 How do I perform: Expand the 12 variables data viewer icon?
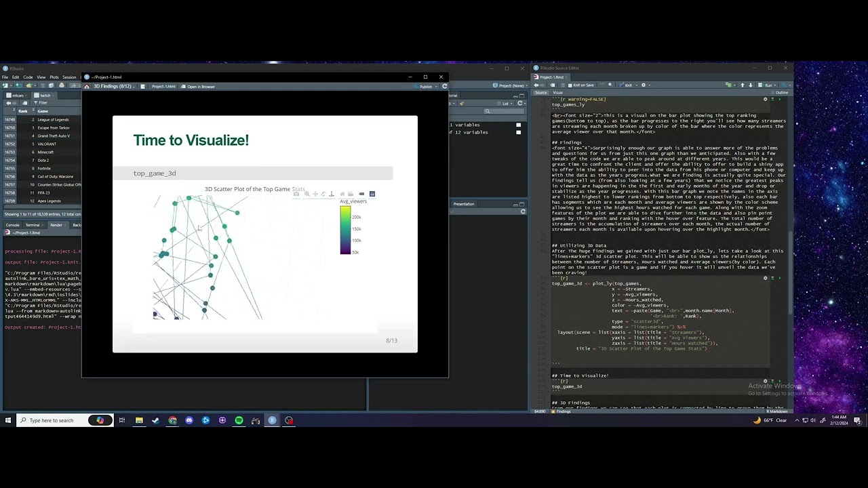[x=519, y=132]
